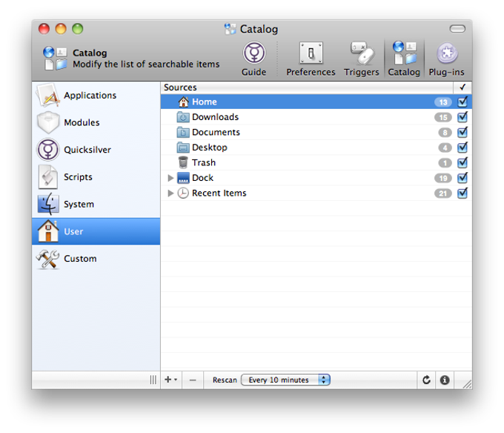The width and height of the screenshot is (504, 433).
Task: Select the Documents row text
Action: 216,132
